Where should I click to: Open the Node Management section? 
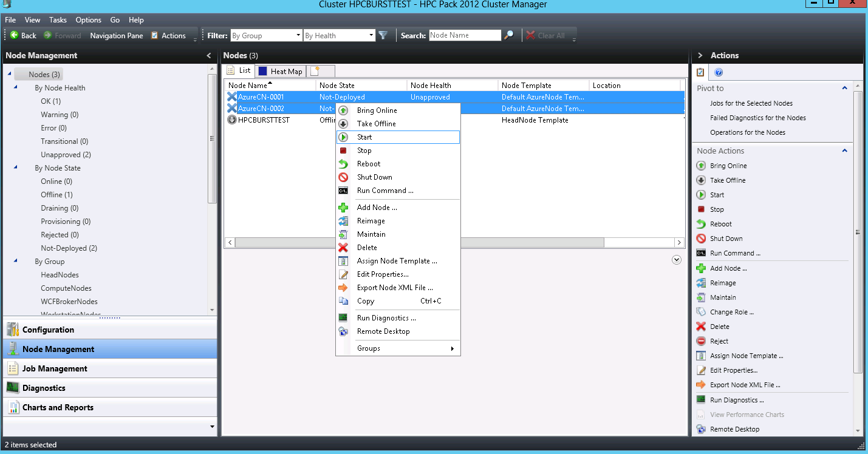(110, 349)
